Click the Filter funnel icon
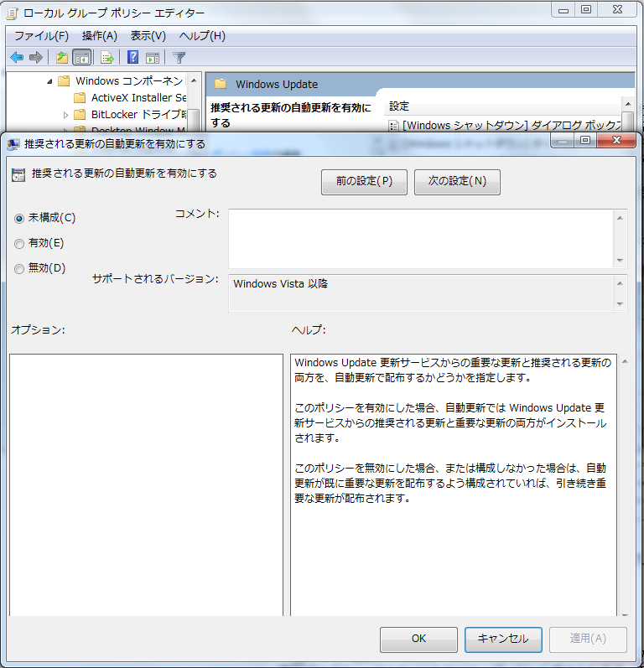This screenshot has width=644, height=668. (x=179, y=57)
